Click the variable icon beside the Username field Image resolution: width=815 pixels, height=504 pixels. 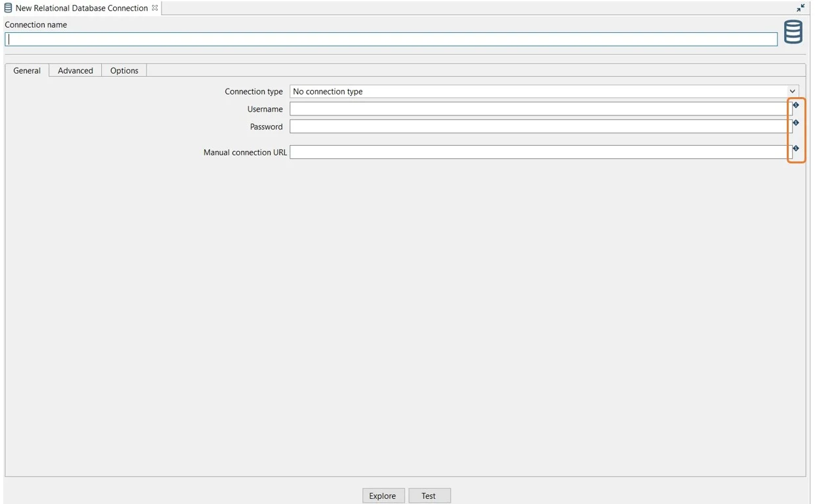795,105
